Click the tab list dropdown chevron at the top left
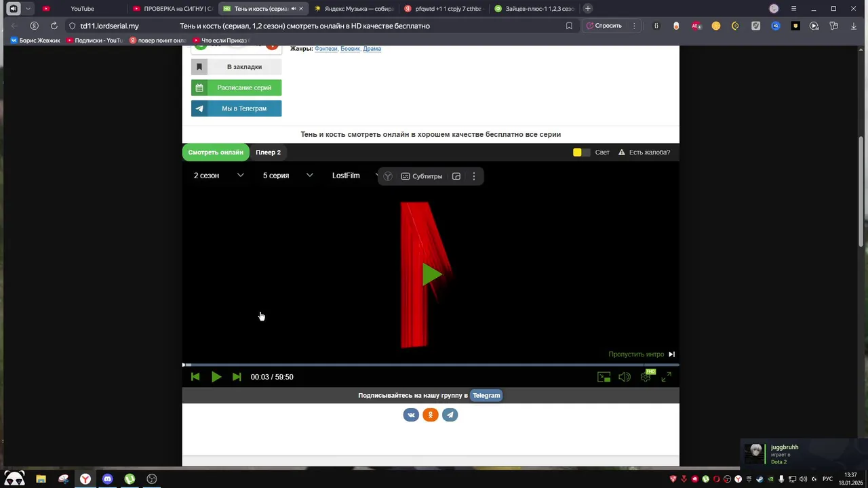868x488 pixels. (28, 9)
